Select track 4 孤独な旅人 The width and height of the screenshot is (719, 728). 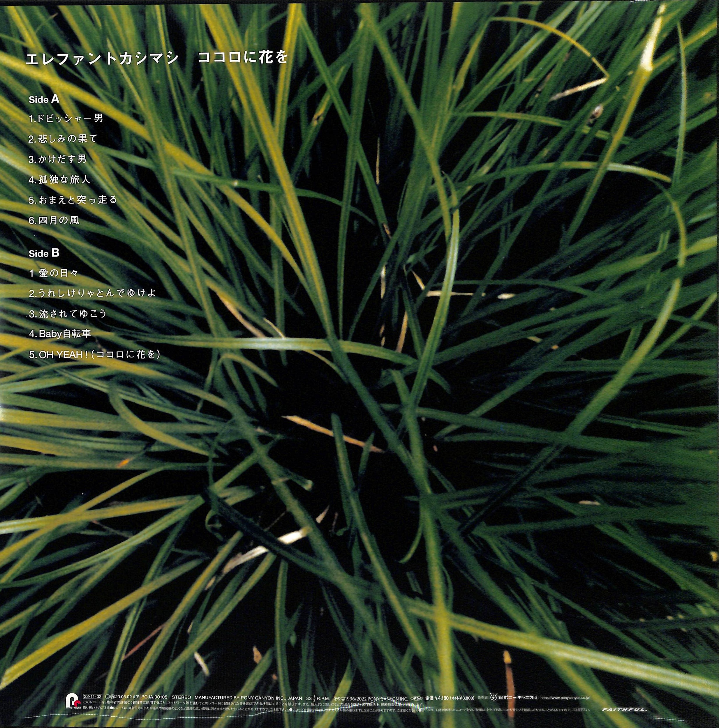[x=59, y=179]
